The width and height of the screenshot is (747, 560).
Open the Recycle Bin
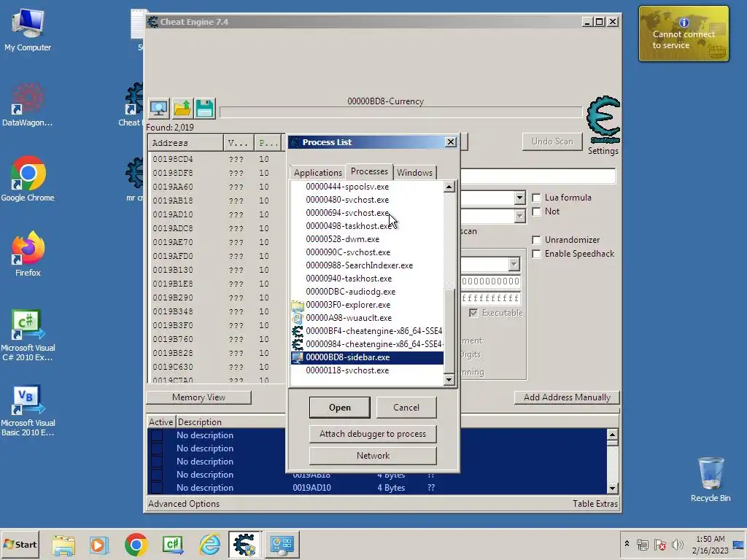coord(711,479)
